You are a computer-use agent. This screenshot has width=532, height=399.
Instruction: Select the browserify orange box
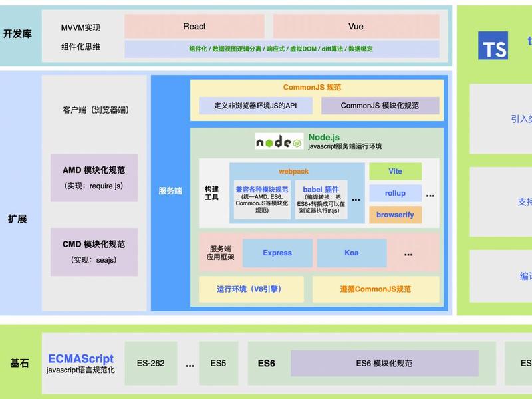pyautogui.click(x=395, y=215)
